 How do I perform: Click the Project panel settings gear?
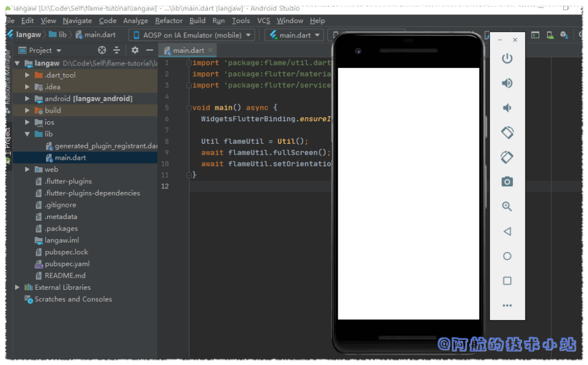135,50
